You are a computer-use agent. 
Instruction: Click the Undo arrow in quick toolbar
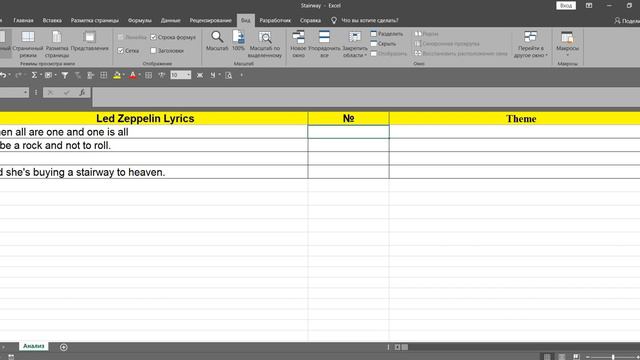3,75
